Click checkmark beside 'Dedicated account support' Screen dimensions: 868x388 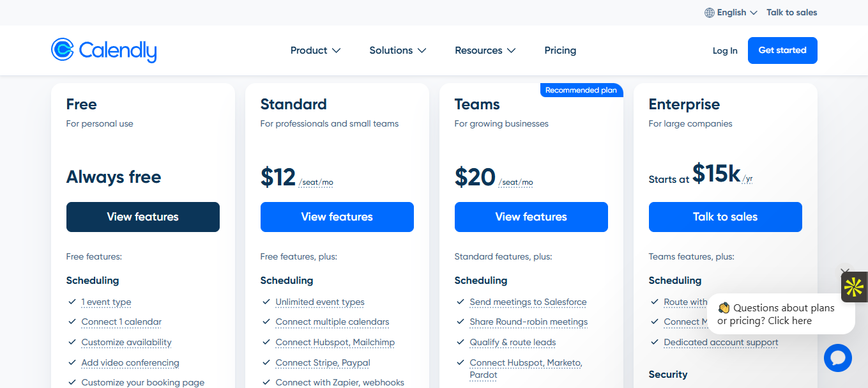pyautogui.click(x=655, y=342)
